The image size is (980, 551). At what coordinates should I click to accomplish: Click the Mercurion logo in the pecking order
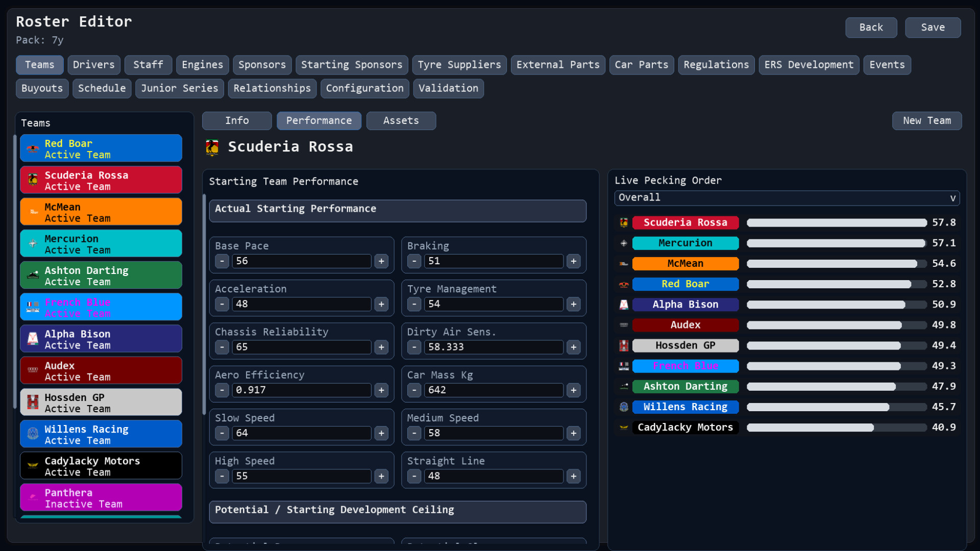(x=624, y=243)
